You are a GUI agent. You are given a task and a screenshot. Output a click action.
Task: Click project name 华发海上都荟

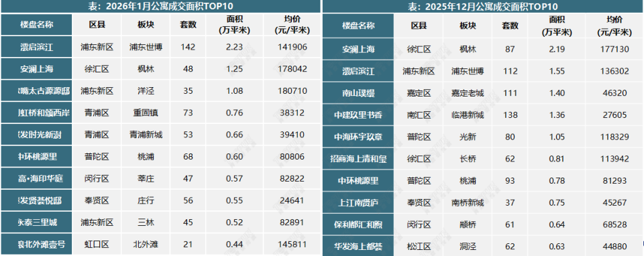click(x=358, y=247)
